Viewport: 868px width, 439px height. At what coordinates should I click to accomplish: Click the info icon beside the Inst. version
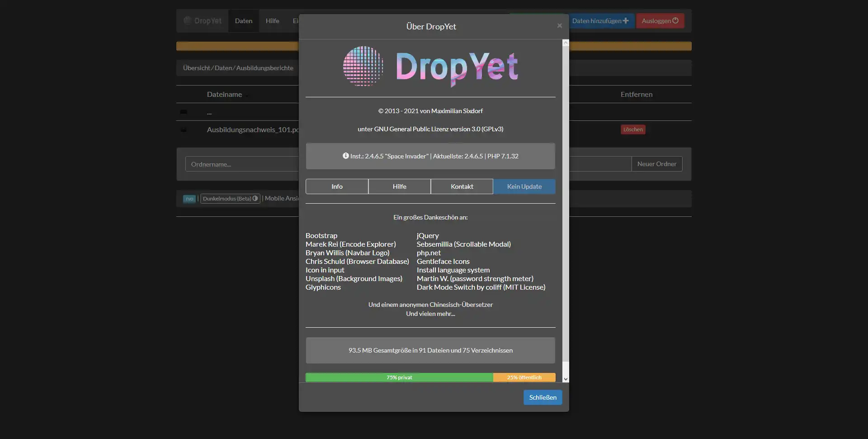[346, 156]
